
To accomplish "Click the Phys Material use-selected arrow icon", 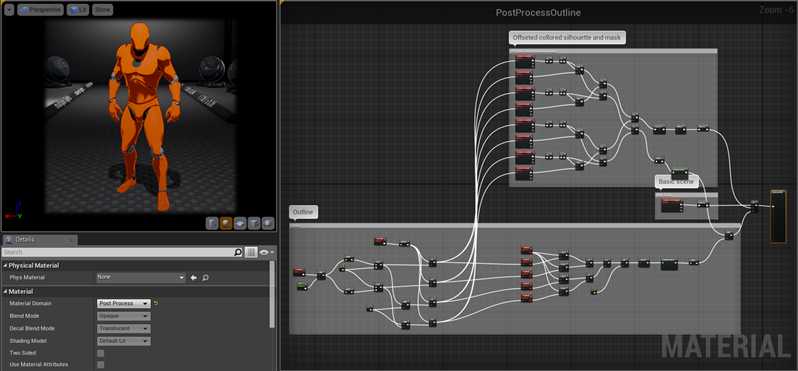I will point(193,278).
